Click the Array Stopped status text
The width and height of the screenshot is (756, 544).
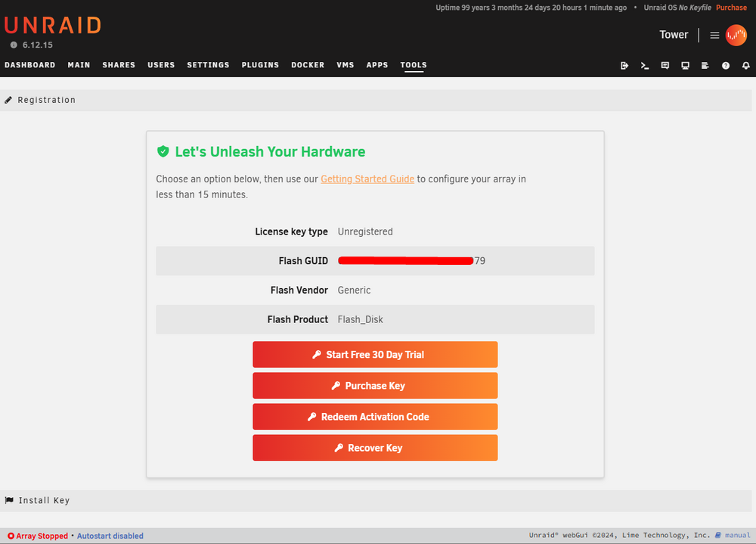(42, 536)
